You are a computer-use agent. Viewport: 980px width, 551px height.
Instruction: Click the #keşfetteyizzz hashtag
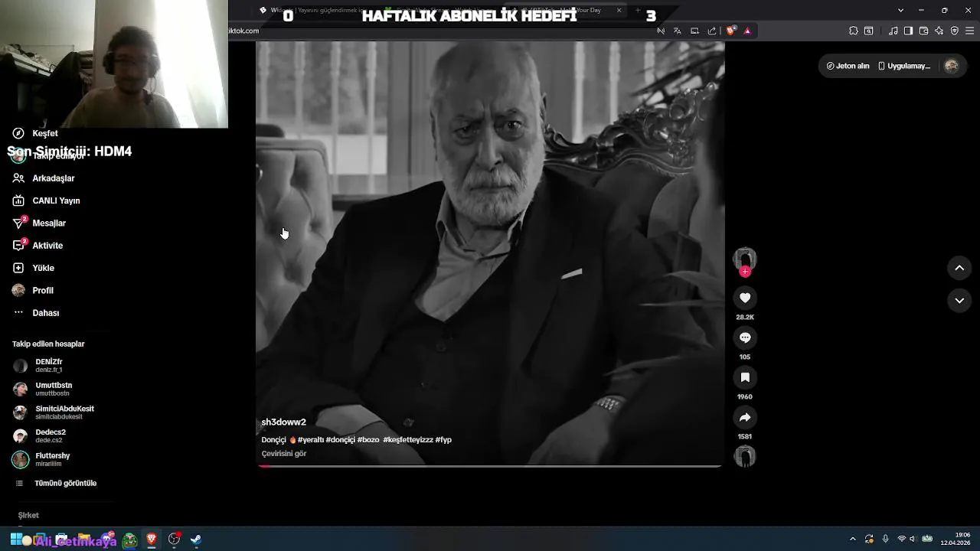[x=408, y=440]
